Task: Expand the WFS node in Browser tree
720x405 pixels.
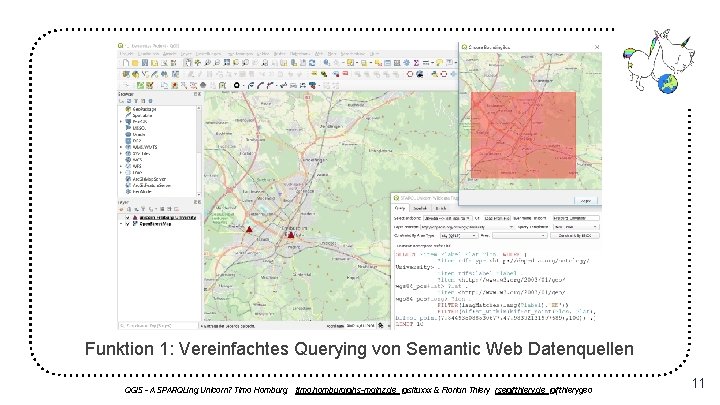Action: point(121,166)
